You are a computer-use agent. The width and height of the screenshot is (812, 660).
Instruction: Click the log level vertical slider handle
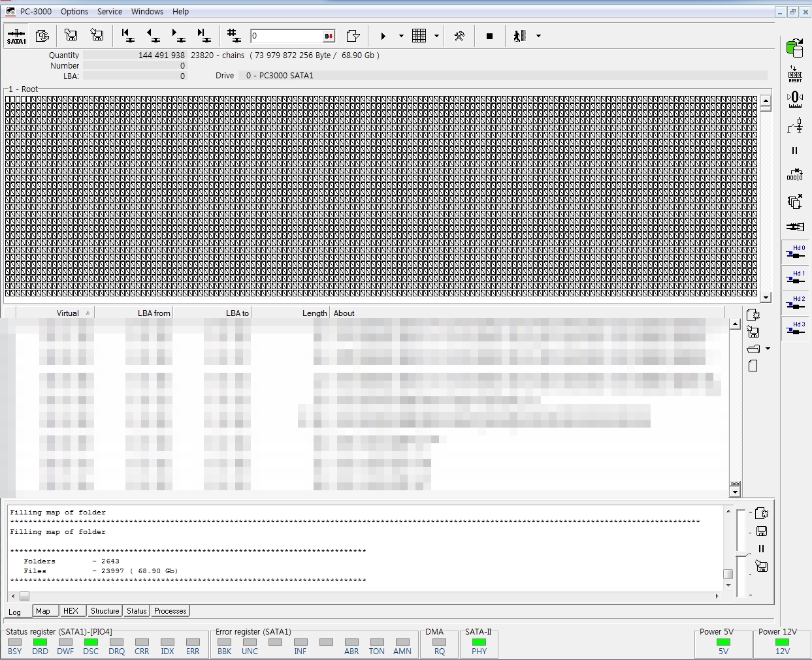click(742, 555)
